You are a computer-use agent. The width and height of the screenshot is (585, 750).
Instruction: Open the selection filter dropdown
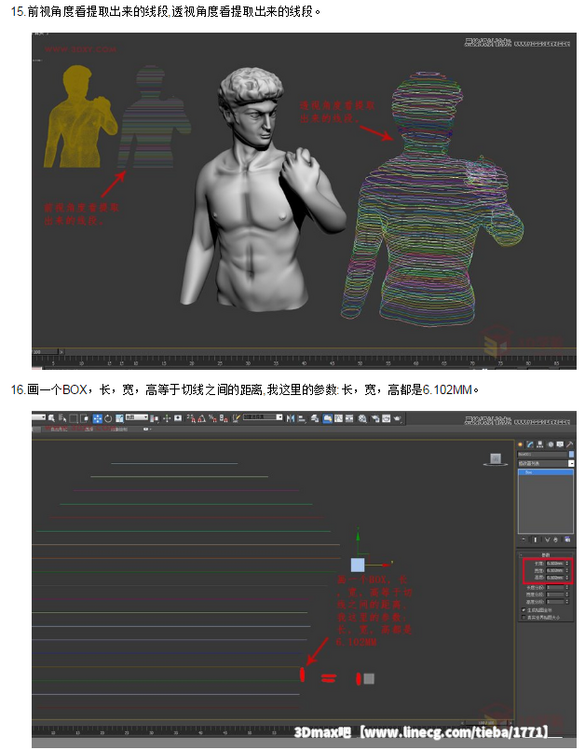(39, 417)
